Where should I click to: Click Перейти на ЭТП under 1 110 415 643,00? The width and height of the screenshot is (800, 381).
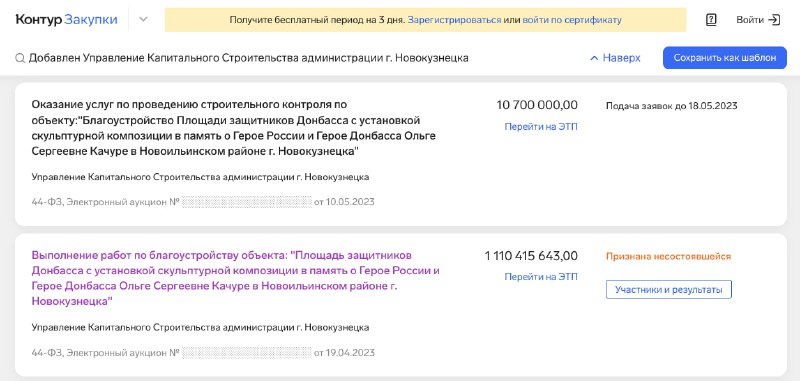pyautogui.click(x=541, y=277)
